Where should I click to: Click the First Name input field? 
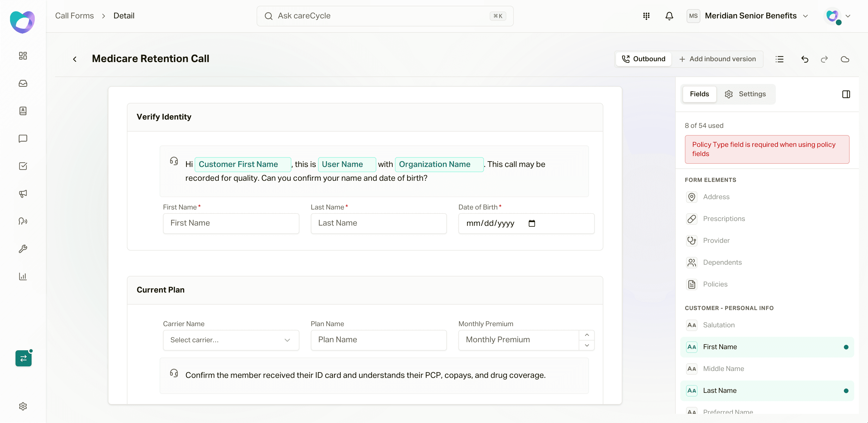point(231,223)
